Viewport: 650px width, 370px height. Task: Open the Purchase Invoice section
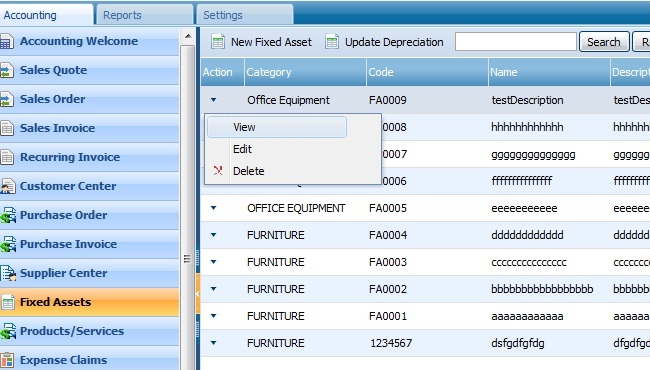[x=90, y=244]
